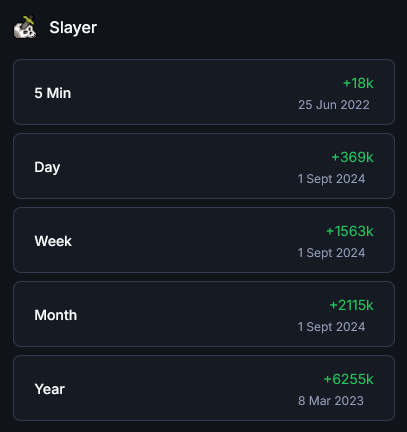Click the +6255k gained value

[x=348, y=379]
